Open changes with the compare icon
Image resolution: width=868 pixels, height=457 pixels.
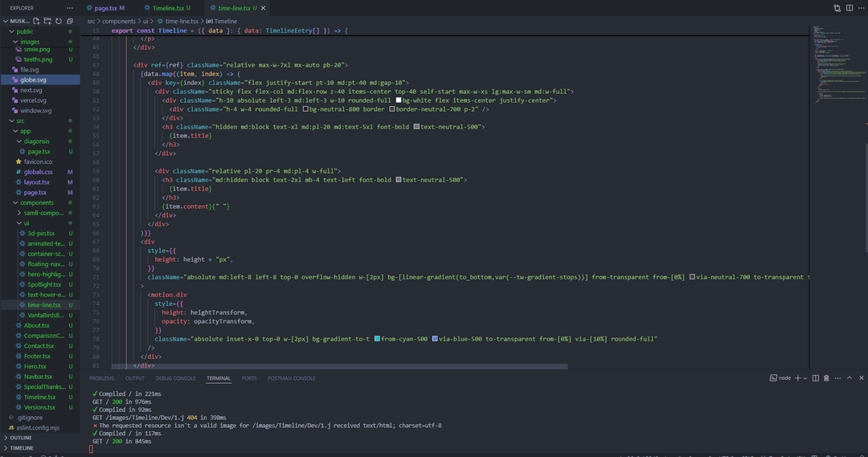click(x=837, y=8)
